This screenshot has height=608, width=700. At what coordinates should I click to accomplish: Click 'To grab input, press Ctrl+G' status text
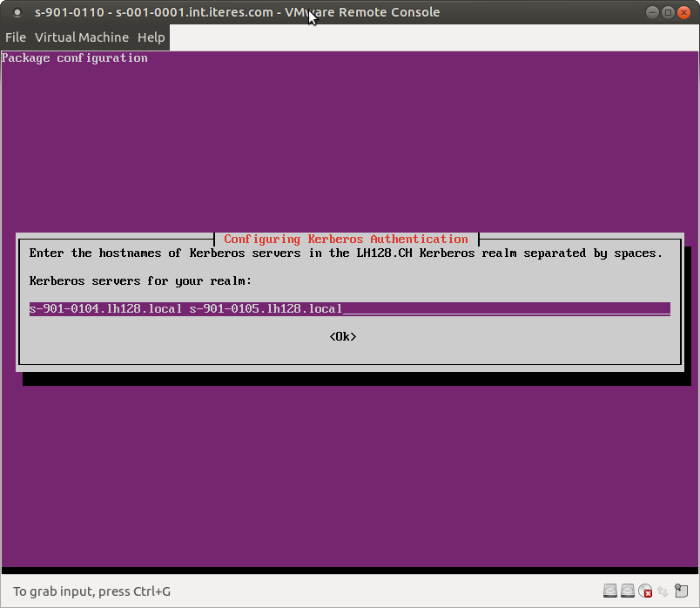pyautogui.click(x=91, y=591)
